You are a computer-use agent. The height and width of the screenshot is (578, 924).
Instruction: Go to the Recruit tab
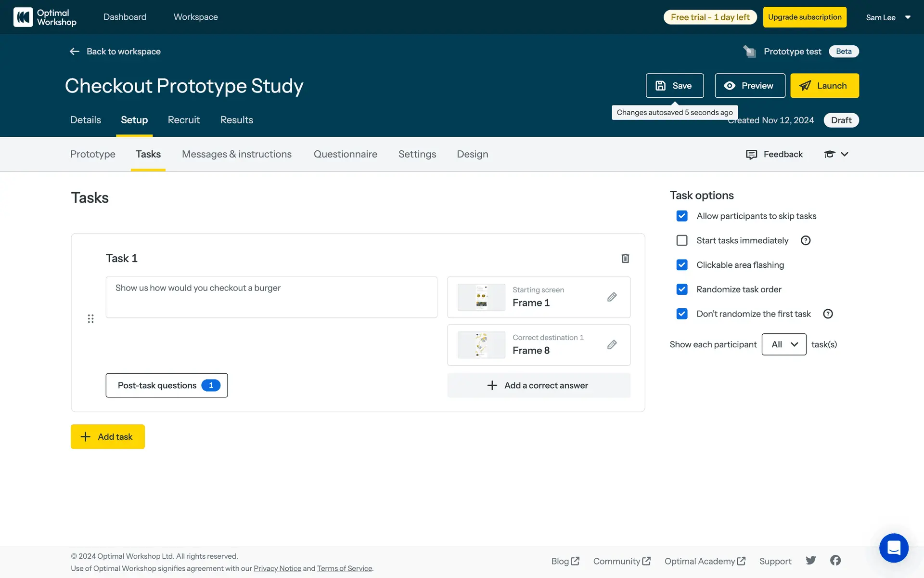(183, 120)
